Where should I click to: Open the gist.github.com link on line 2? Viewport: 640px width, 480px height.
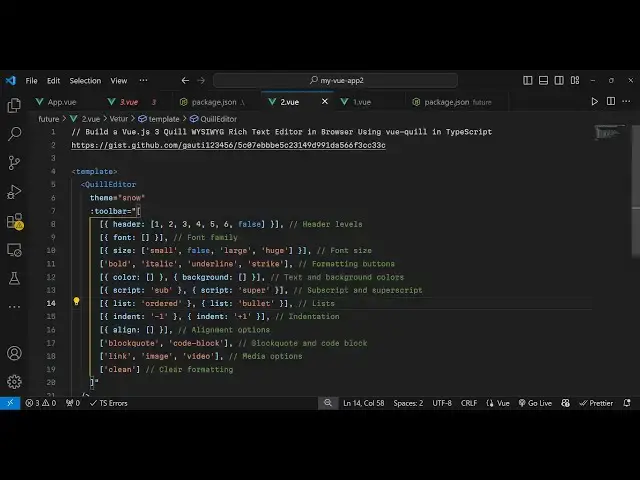click(228, 145)
